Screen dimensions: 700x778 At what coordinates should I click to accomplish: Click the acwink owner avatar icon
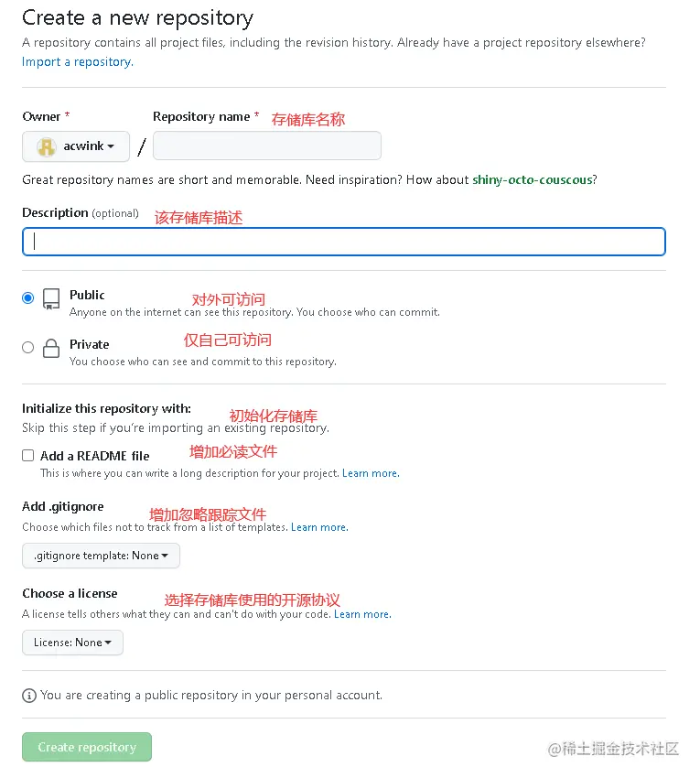pos(46,146)
